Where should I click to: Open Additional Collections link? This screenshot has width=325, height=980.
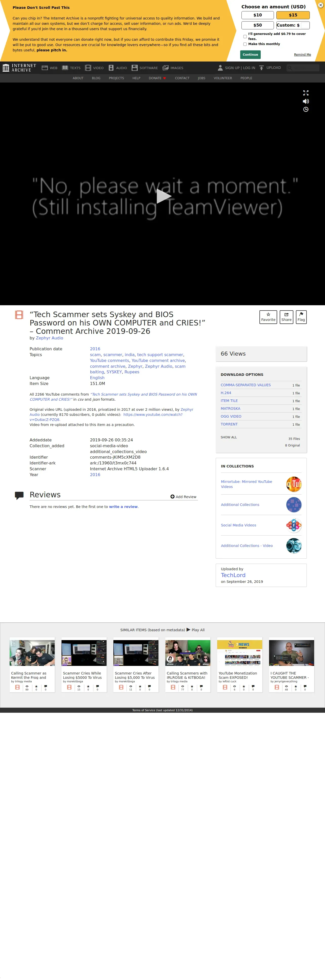click(x=240, y=505)
